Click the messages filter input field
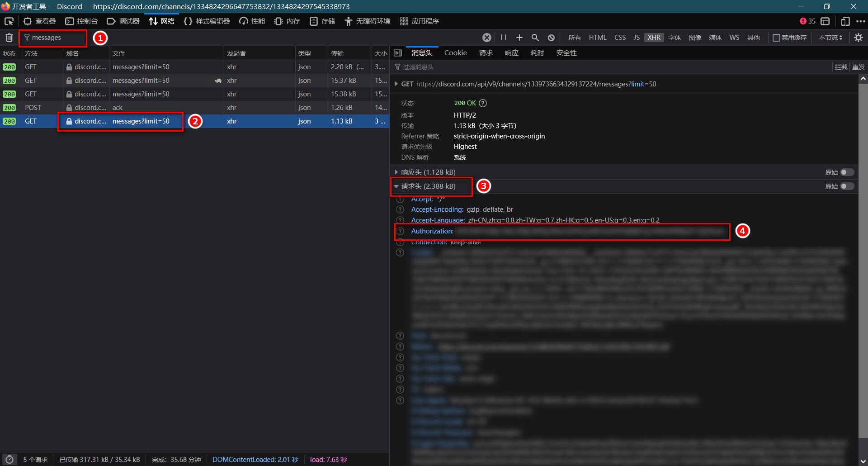 click(x=54, y=38)
